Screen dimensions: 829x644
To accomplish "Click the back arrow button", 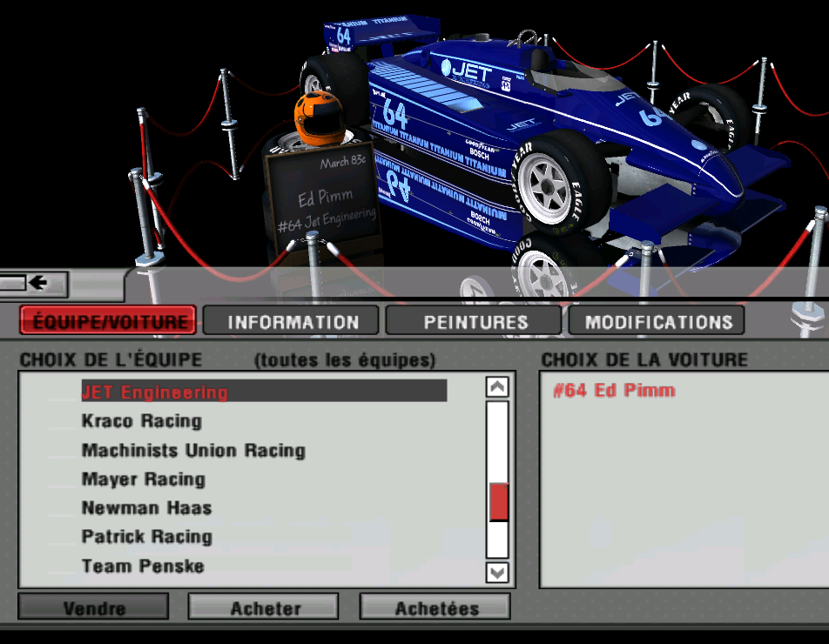I will 33,284.
